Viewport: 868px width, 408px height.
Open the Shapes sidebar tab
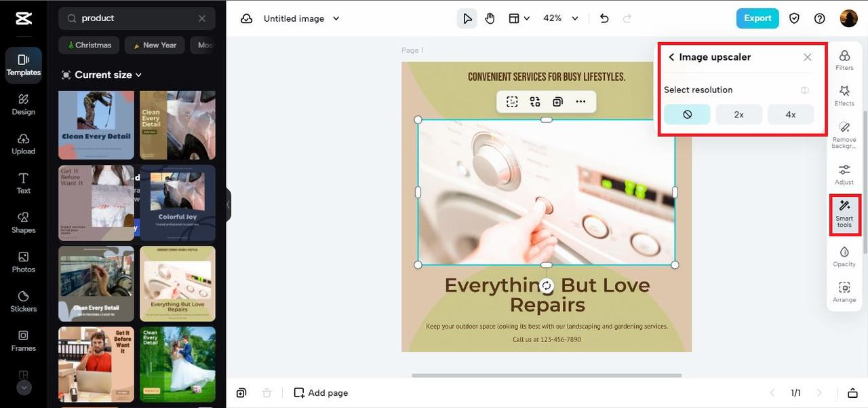(24, 223)
